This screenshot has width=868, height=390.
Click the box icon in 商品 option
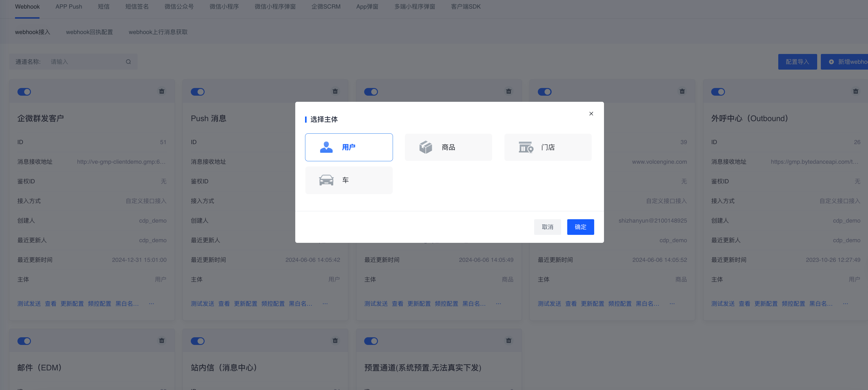[425, 147]
